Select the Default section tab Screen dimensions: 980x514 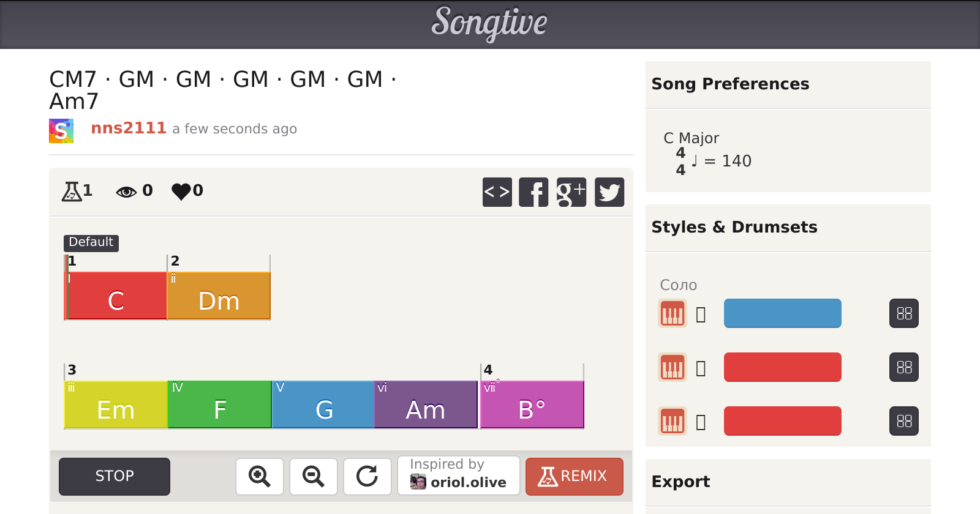pyautogui.click(x=91, y=242)
